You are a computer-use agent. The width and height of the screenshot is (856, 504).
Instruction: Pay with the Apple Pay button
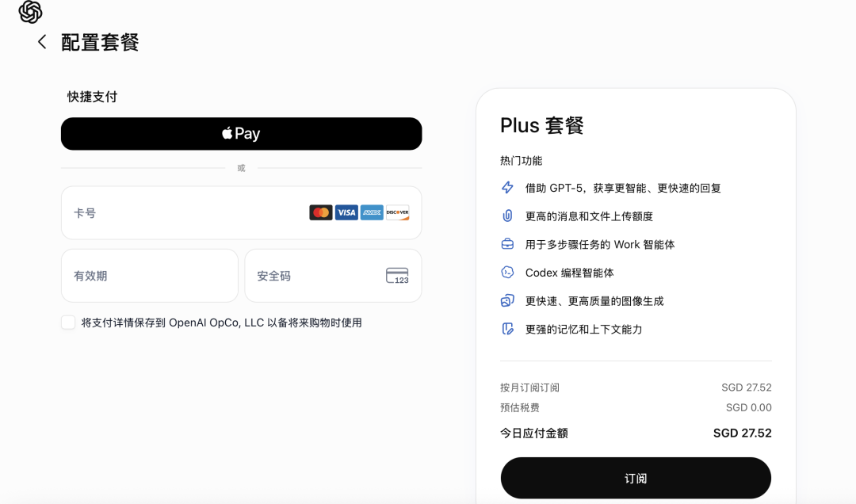(x=241, y=134)
